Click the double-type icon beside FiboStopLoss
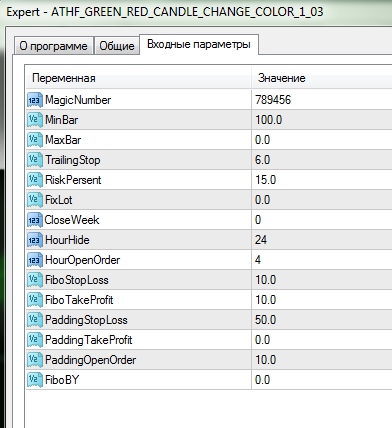 (35, 280)
